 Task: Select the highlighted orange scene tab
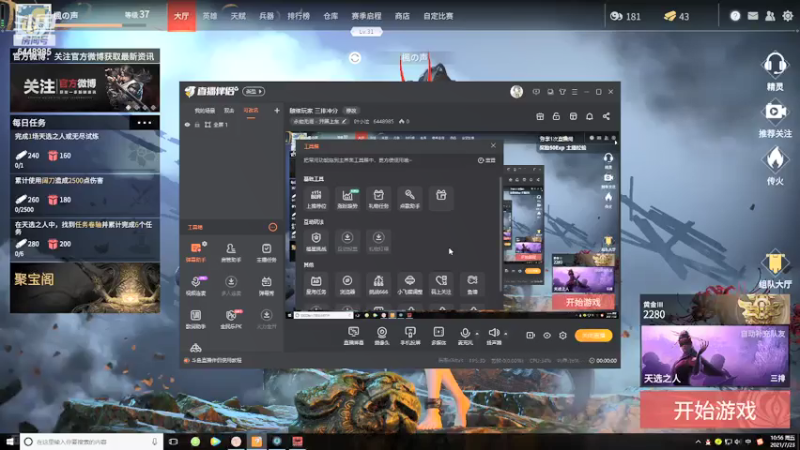251,111
